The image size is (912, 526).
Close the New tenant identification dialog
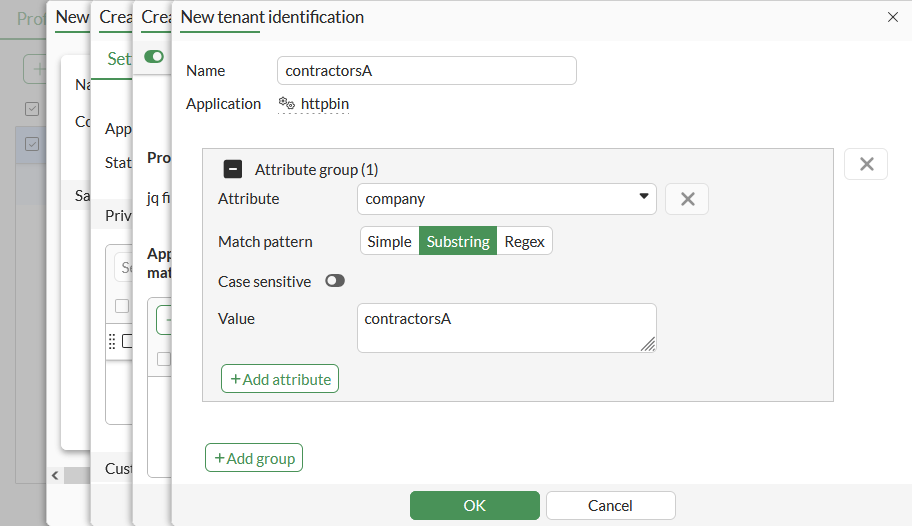click(x=892, y=17)
